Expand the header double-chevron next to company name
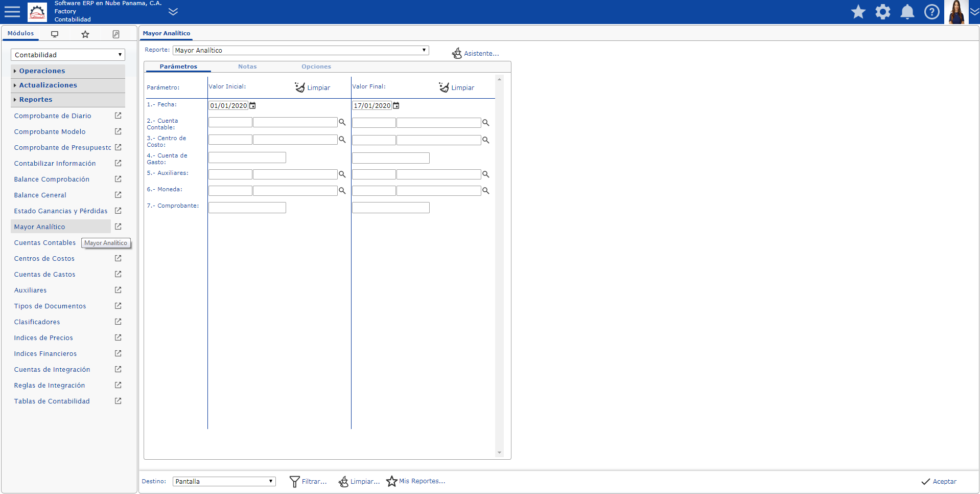The height and width of the screenshot is (494, 980). pyautogui.click(x=173, y=12)
